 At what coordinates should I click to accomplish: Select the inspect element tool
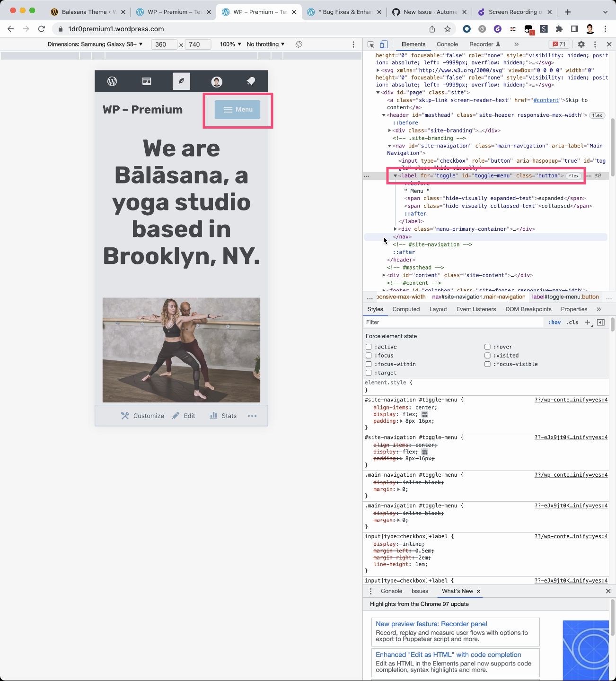pos(370,44)
